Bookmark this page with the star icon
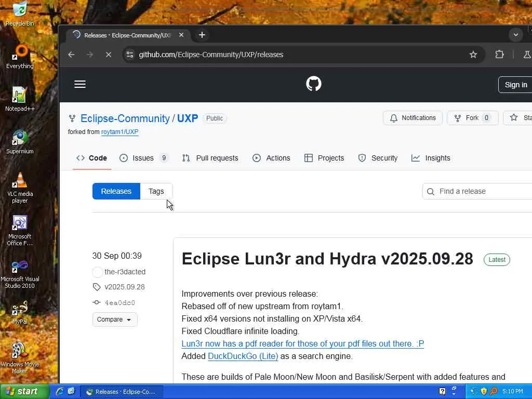This screenshot has width=532, height=399. [473, 55]
